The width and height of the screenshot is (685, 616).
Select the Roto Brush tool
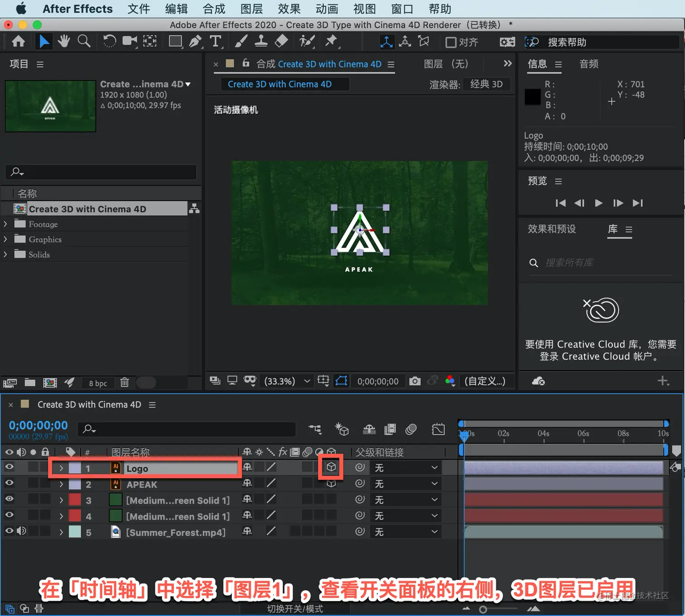307,42
